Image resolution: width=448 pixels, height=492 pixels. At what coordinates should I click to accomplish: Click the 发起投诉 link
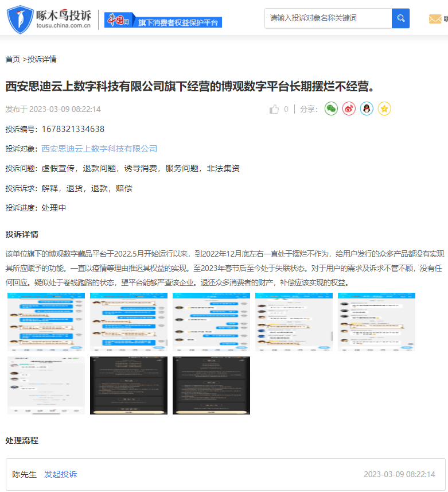pos(60,474)
